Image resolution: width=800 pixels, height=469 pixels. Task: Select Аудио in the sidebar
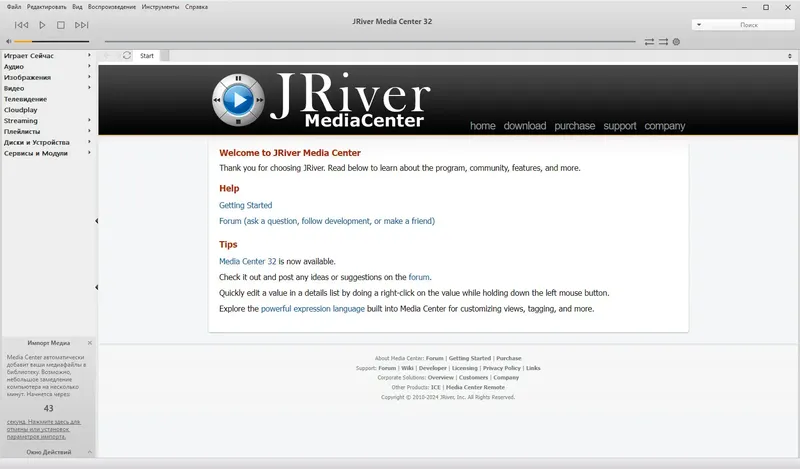click(x=14, y=66)
